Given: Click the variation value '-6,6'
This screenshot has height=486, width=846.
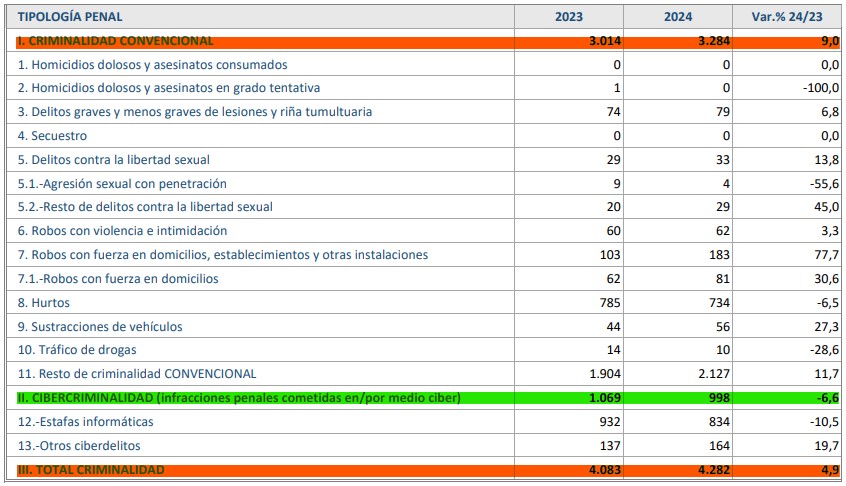Looking at the screenshot, I should tap(828, 398).
